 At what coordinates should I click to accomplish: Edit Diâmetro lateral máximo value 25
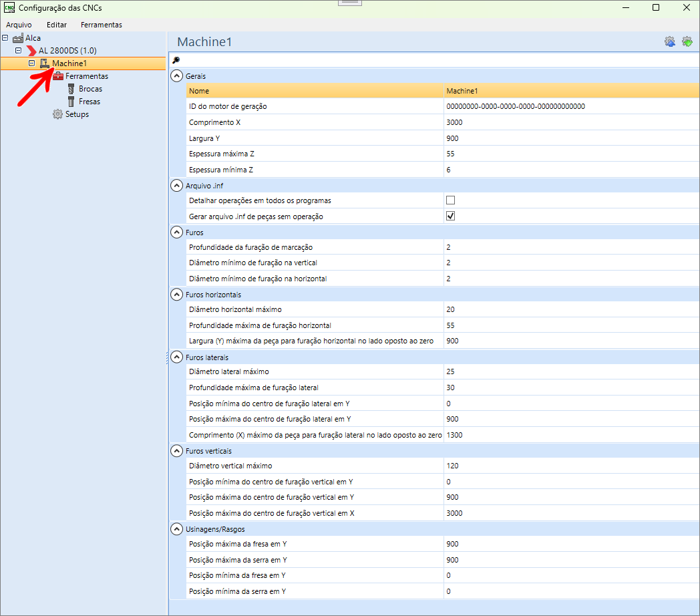tap(572, 371)
